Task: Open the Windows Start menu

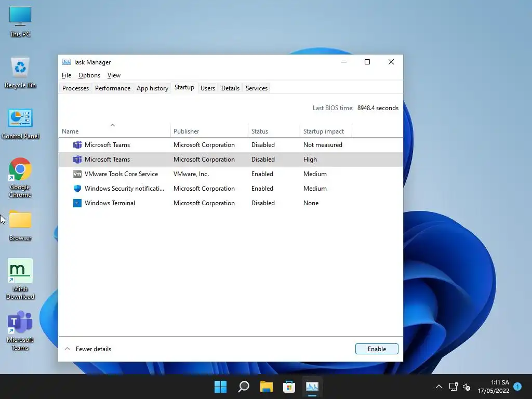Action: point(220,387)
